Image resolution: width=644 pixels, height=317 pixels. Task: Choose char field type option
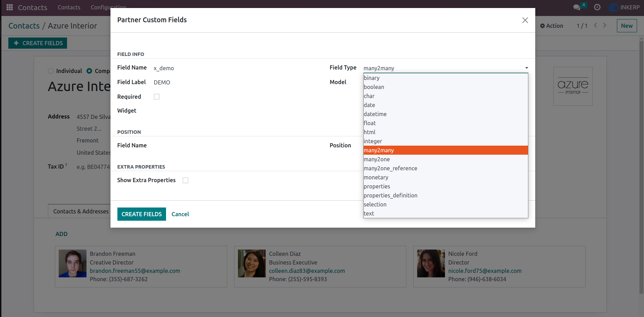pos(446,96)
